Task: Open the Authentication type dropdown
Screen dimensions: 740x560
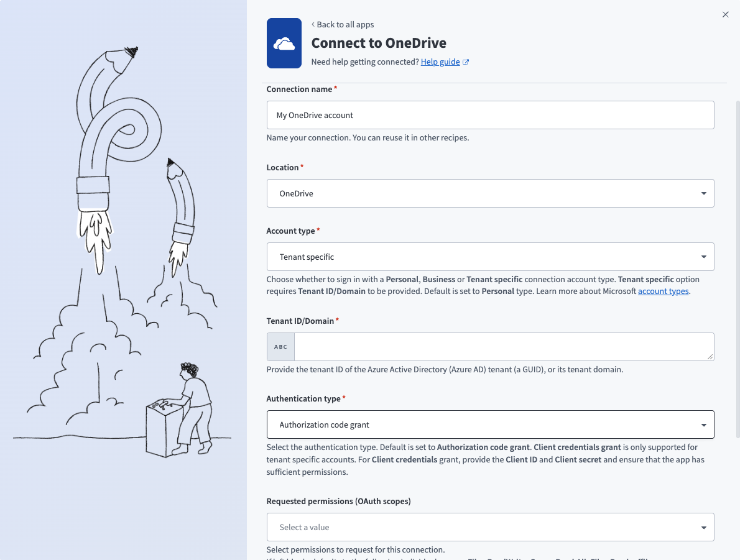Action: [x=491, y=425]
